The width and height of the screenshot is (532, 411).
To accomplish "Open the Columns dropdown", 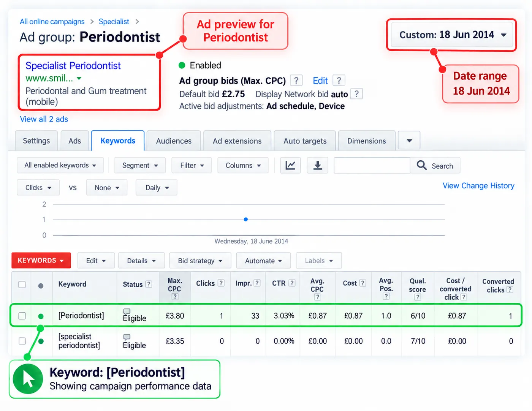I will [x=243, y=165].
